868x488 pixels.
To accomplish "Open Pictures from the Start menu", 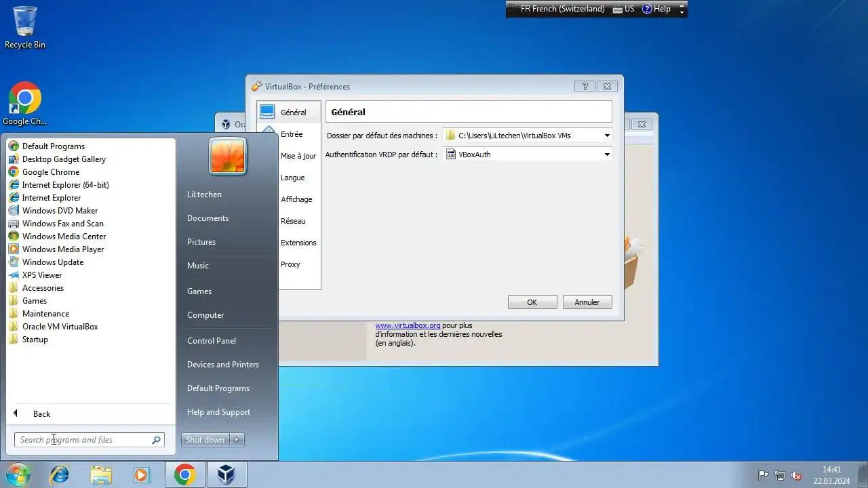I will click(201, 242).
